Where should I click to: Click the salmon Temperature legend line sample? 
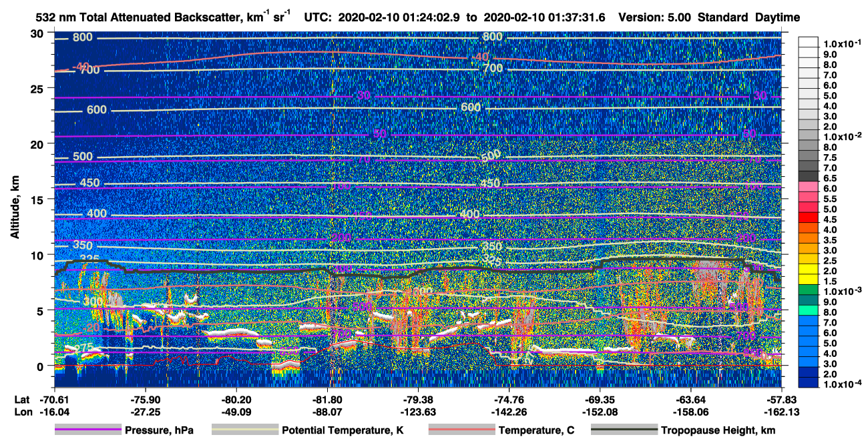pos(461,430)
